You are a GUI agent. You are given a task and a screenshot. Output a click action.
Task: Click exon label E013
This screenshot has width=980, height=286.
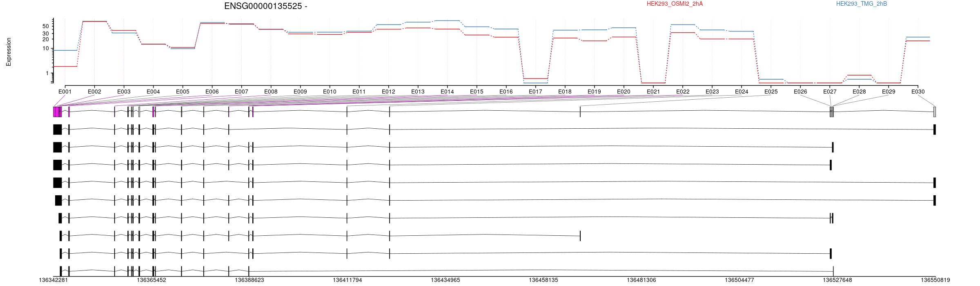[x=418, y=92]
